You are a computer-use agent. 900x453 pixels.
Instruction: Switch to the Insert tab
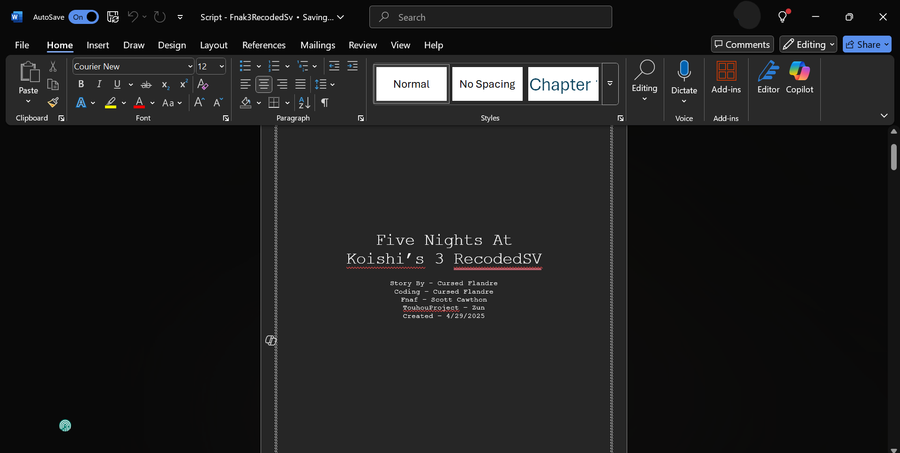click(98, 45)
